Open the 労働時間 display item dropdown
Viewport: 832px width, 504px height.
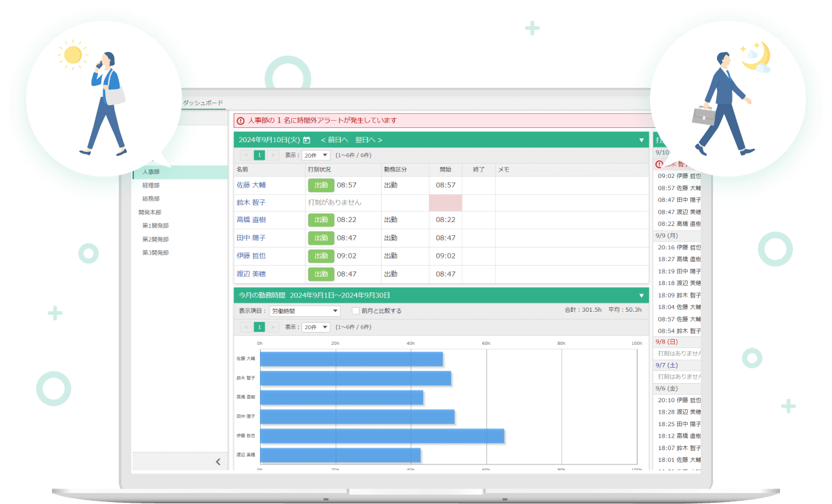304,311
